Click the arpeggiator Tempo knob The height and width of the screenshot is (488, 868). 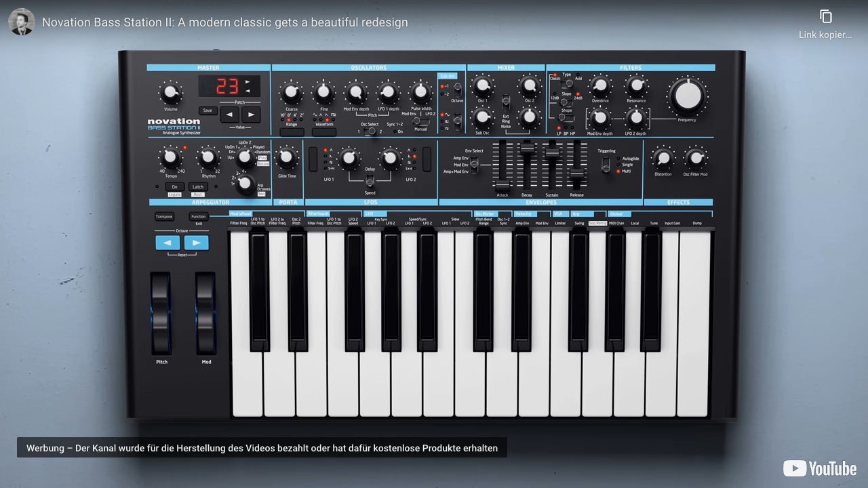[171, 158]
